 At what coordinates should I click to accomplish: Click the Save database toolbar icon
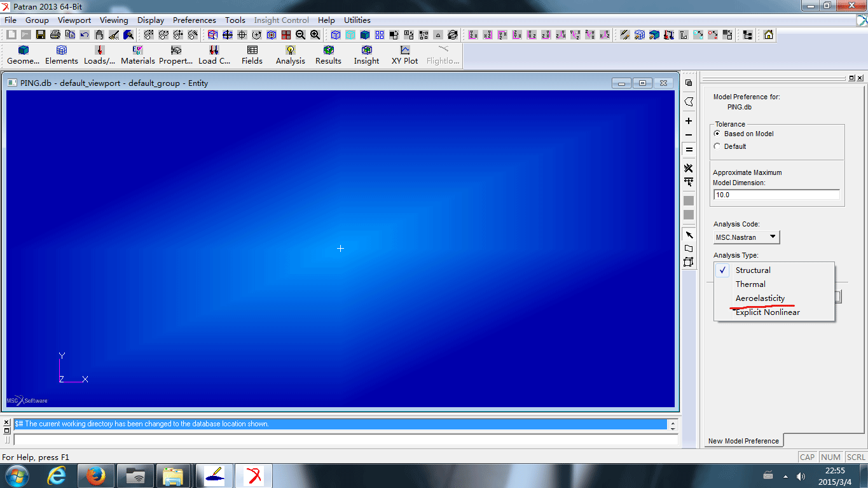pos(40,35)
